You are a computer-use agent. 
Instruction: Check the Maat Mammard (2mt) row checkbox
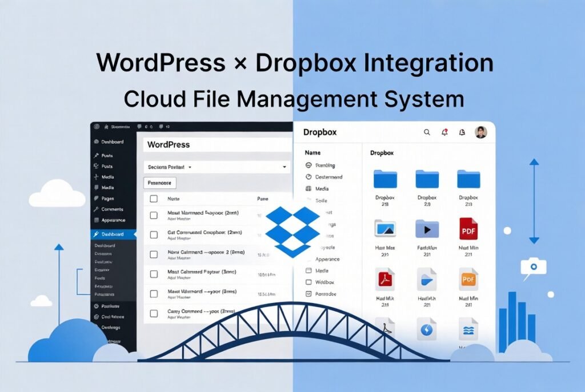tap(154, 215)
